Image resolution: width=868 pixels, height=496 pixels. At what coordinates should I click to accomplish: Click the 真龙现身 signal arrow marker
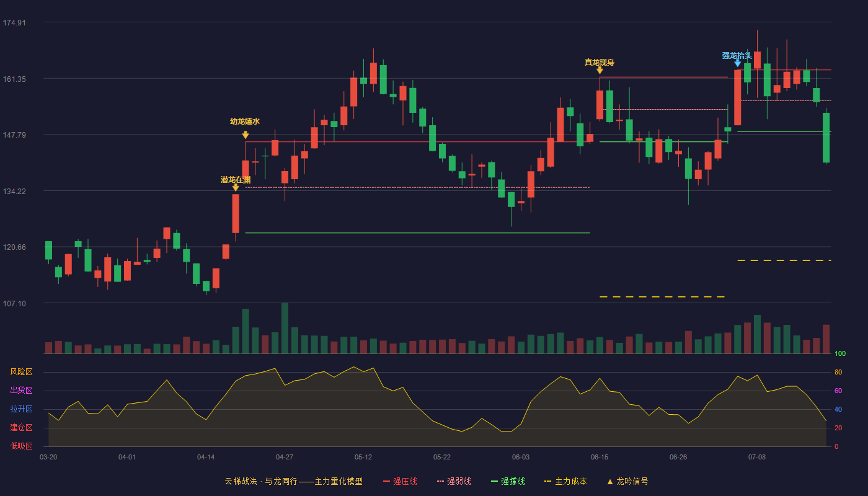600,70
